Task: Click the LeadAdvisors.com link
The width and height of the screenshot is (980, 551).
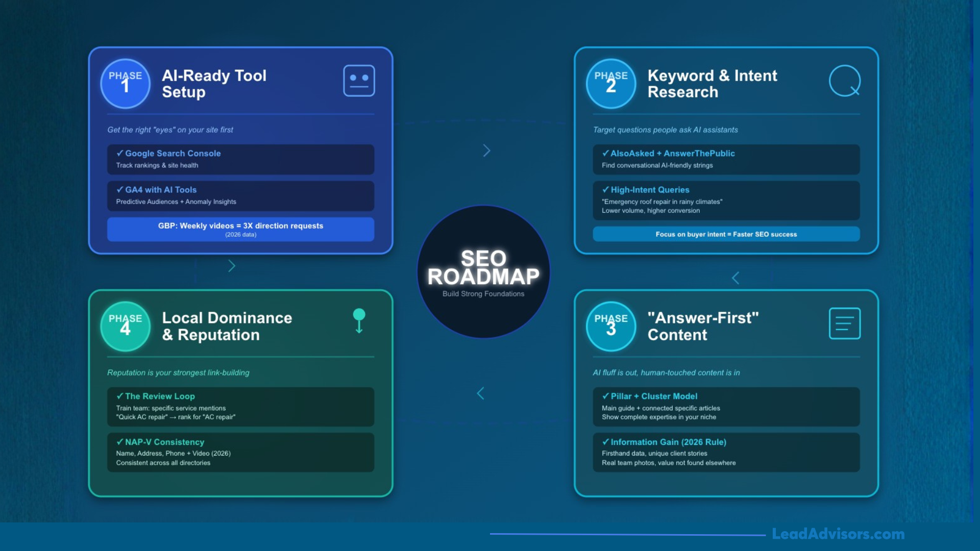Action: click(838, 534)
